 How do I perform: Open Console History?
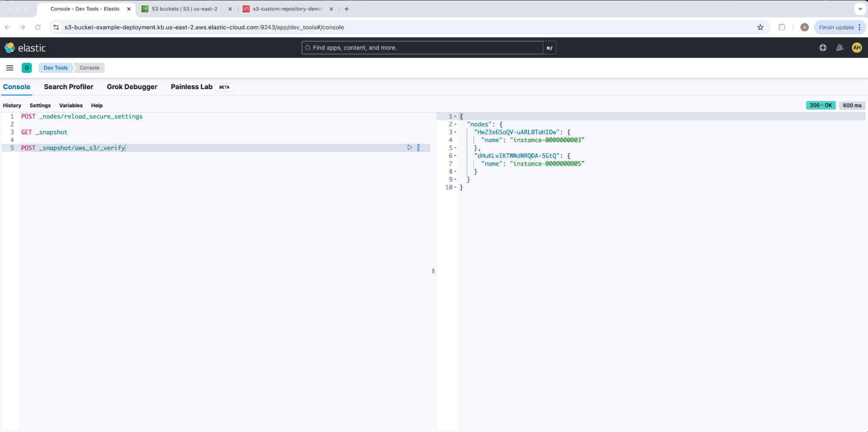pyautogui.click(x=12, y=106)
